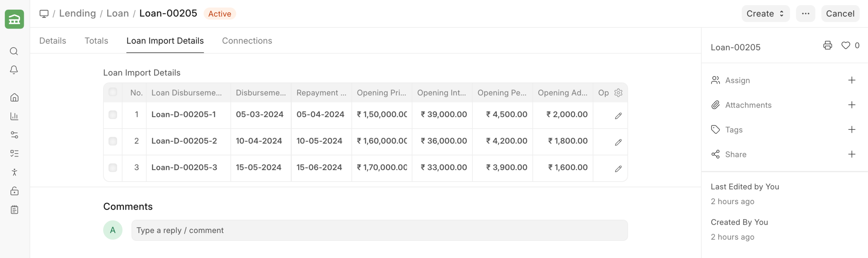Screen dimensions: 868x258
Task: Click the home icon in sidebar
Action: click(x=14, y=98)
